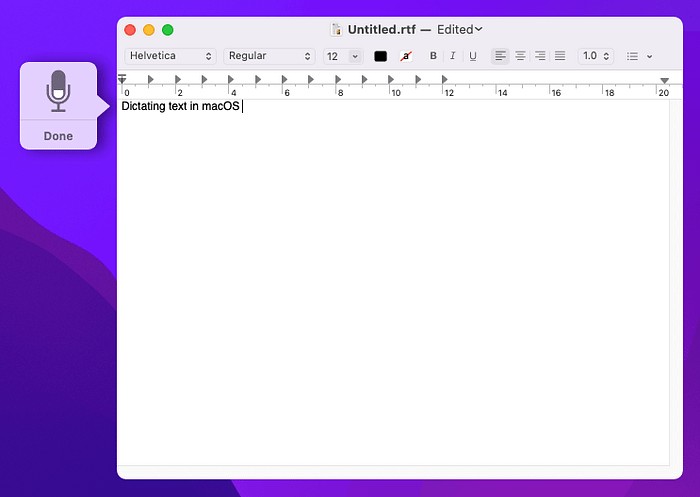Image resolution: width=700 pixels, height=497 pixels.
Task: Click the first-line indent marker at 0
Action: pyautogui.click(x=122, y=79)
